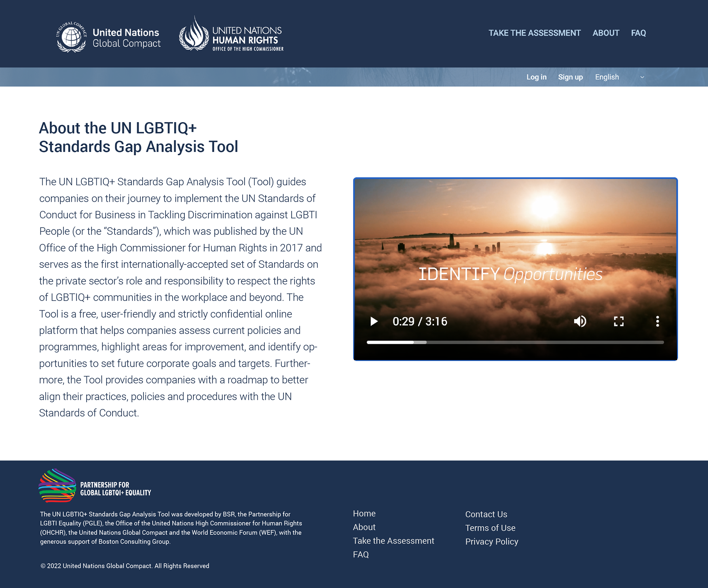Viewport: 708px width, 588px height.
Task: Click the United Nations Global Compact logo
Action: click(108, 37)
